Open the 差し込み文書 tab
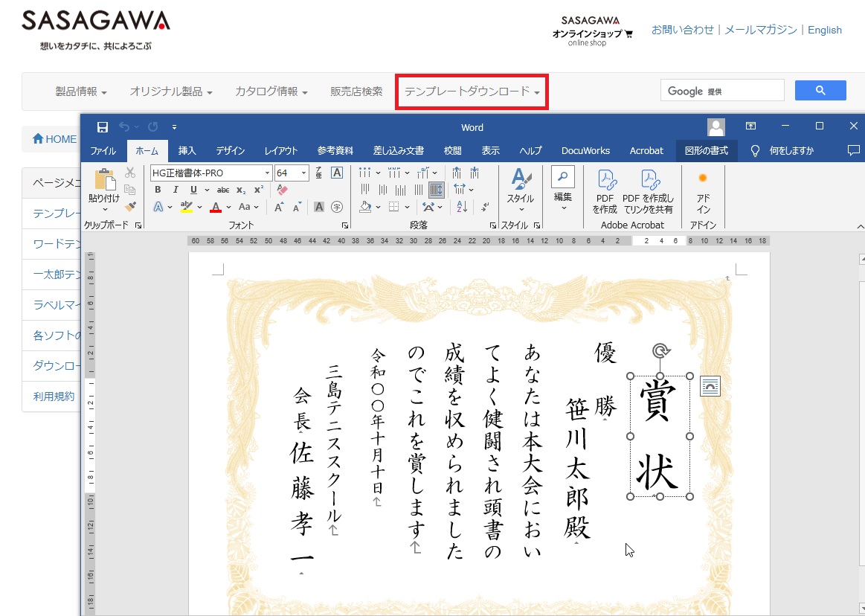The height and width of the screenshot is (616, 865). point(399,151)
